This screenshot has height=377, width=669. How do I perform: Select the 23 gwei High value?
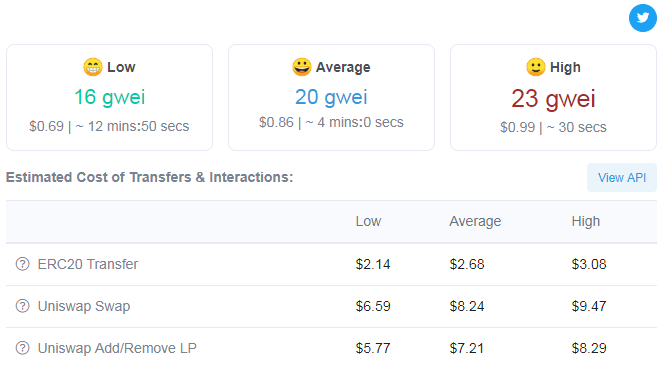pos(553,99)
